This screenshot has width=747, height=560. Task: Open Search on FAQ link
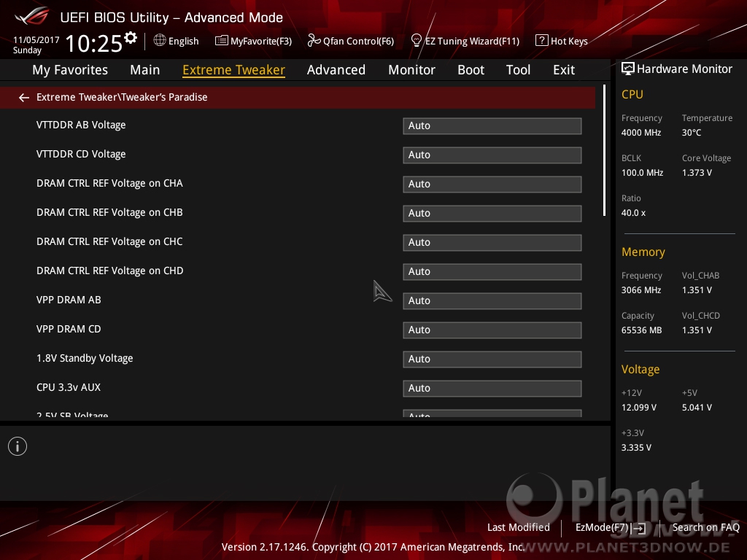(x=705, y=527)
